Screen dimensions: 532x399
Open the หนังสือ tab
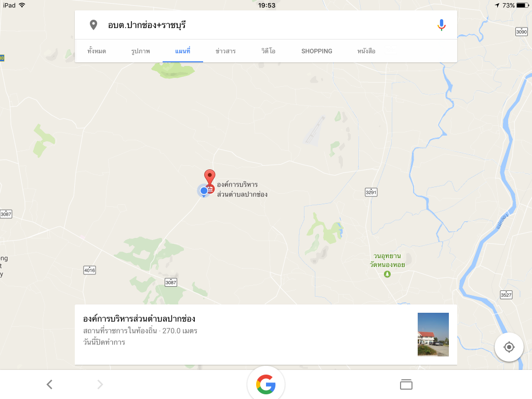[366, 51]
